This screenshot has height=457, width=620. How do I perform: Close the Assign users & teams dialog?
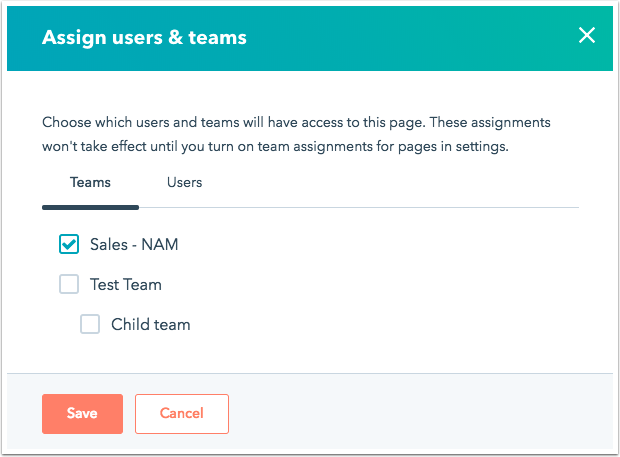coord(587,35)
